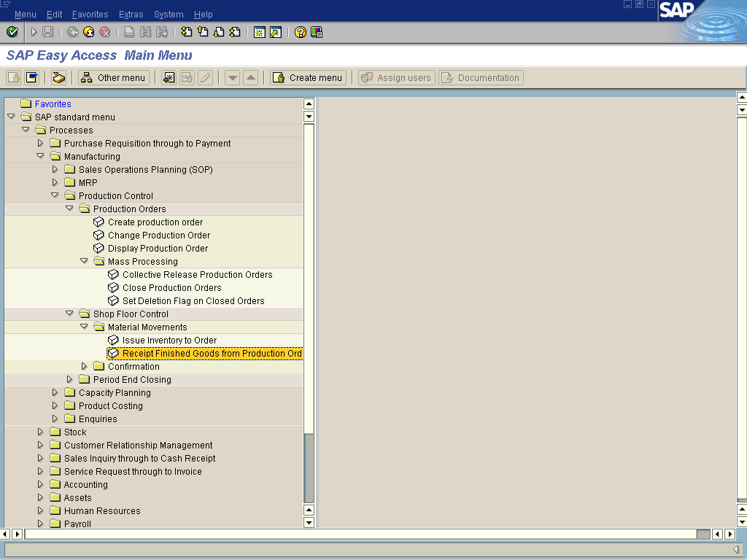Open the Extras menu

coord(131,15)
